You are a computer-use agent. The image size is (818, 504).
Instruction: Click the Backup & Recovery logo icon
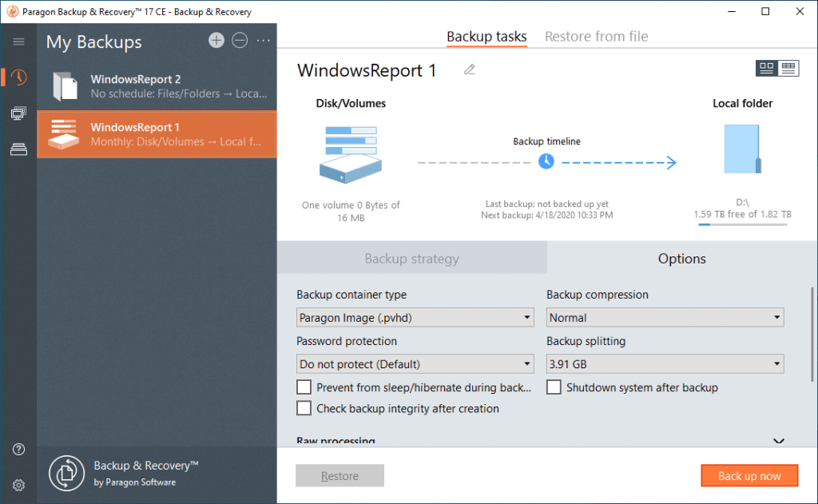[67, 473]
